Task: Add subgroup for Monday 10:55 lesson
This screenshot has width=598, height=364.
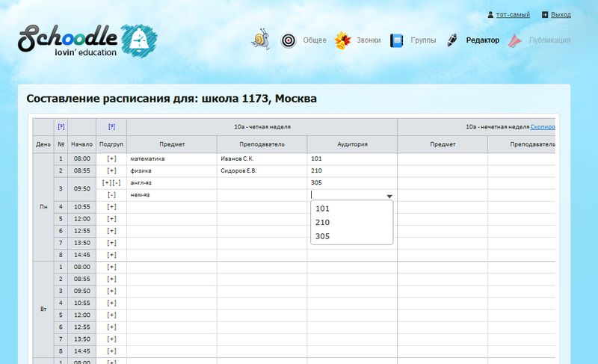Action: click(111, 207)
